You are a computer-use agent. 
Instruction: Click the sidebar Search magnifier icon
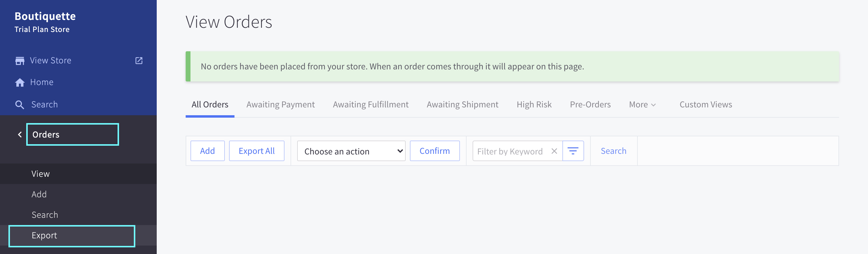coord(20,105)
